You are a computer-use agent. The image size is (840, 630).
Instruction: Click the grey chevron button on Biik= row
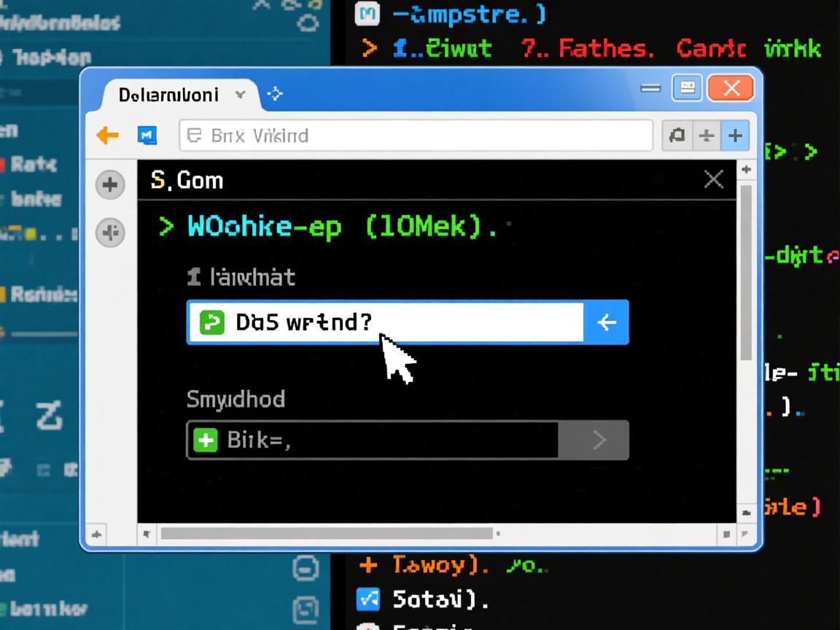pyautogui.click(x=599, y=440)
